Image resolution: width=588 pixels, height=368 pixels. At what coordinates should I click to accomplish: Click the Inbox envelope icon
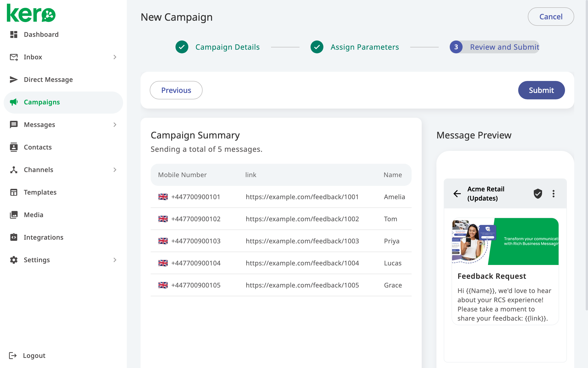[x=14, y=57]
